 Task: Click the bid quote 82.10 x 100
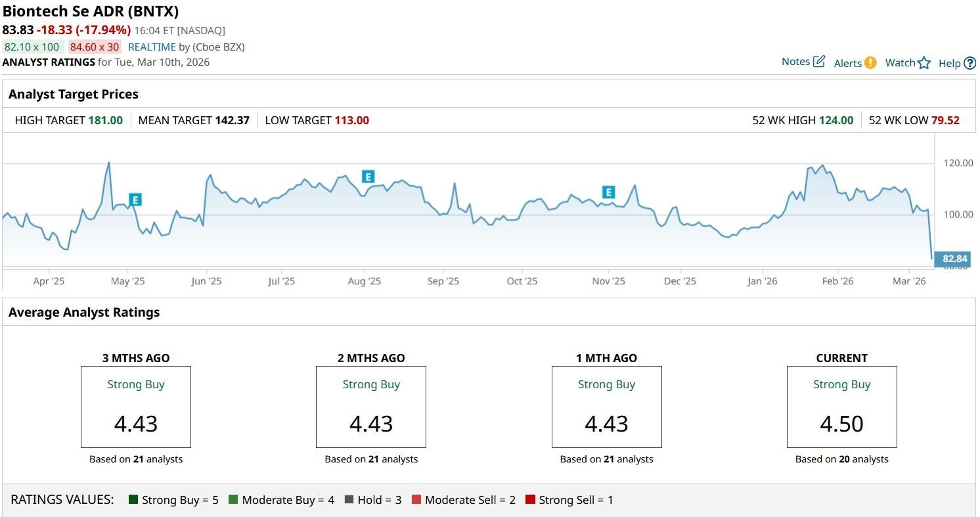click(x=32, y=47)
